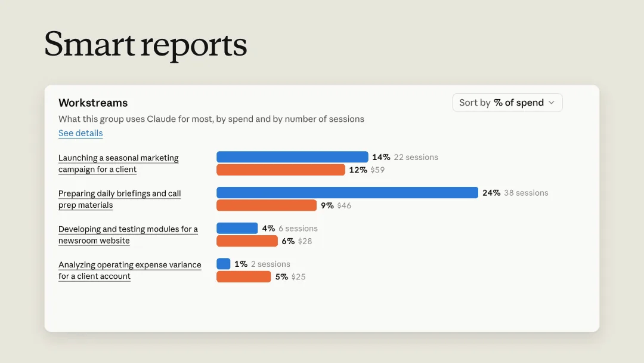Click the 38 sessions label
Screen dimensions: 644x363
click(526, 193)
